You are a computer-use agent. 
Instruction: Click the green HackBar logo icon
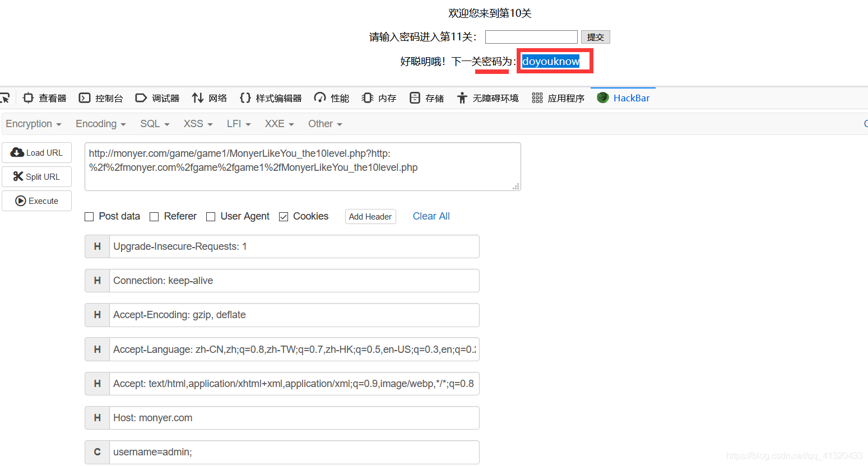[x=603, y=97]
